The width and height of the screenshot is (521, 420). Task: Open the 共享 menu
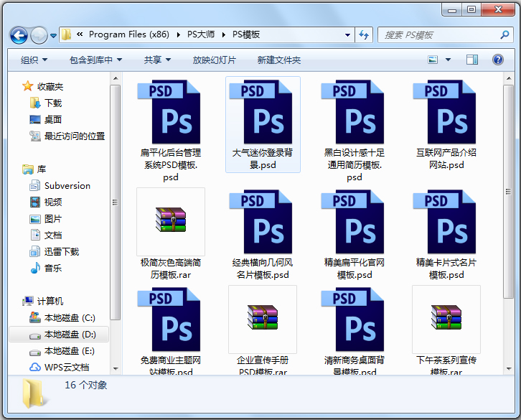[157, 60]
